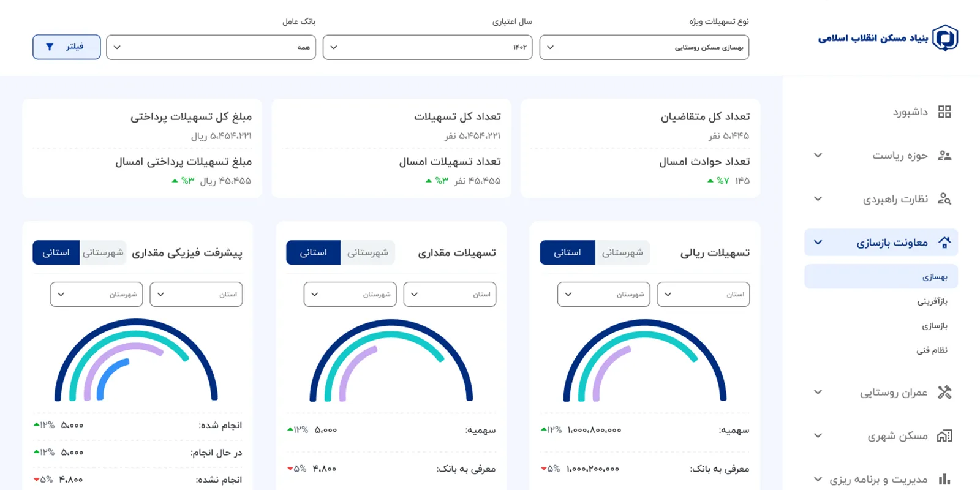The image size is (980, 490).
Task: Open the سال اعتباری dropdown
Action: (428, 47)
